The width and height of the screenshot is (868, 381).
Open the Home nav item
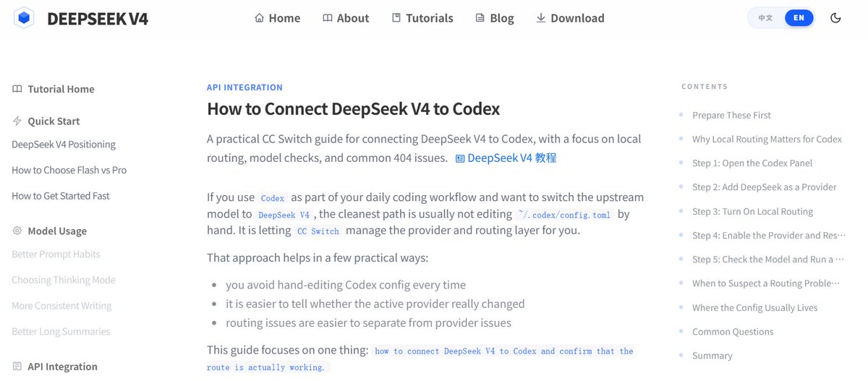[x=277, y=18]
